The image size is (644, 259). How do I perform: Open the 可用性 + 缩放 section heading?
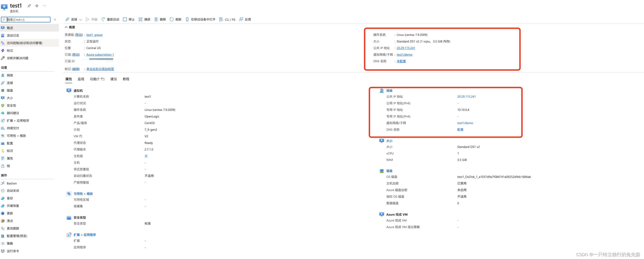[83, 194]
